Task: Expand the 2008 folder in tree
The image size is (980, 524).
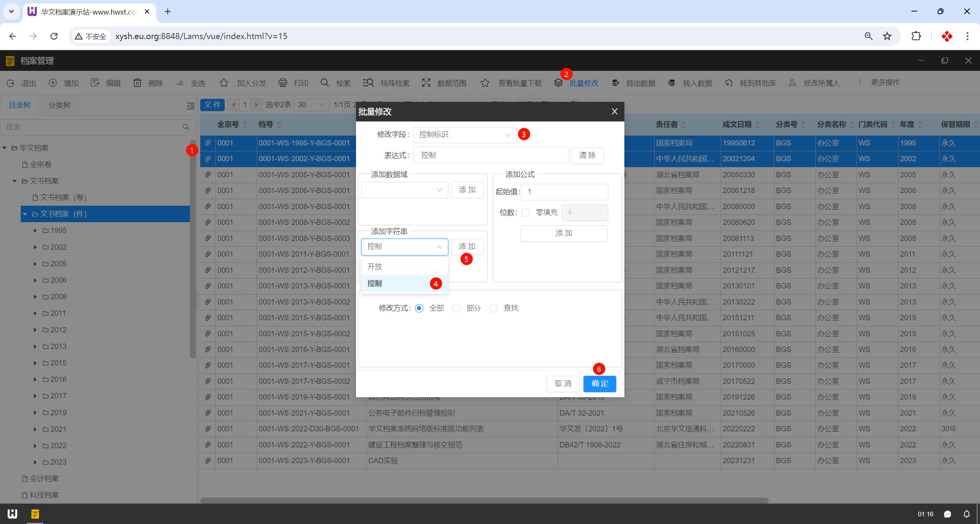Action: pos(35,297)
